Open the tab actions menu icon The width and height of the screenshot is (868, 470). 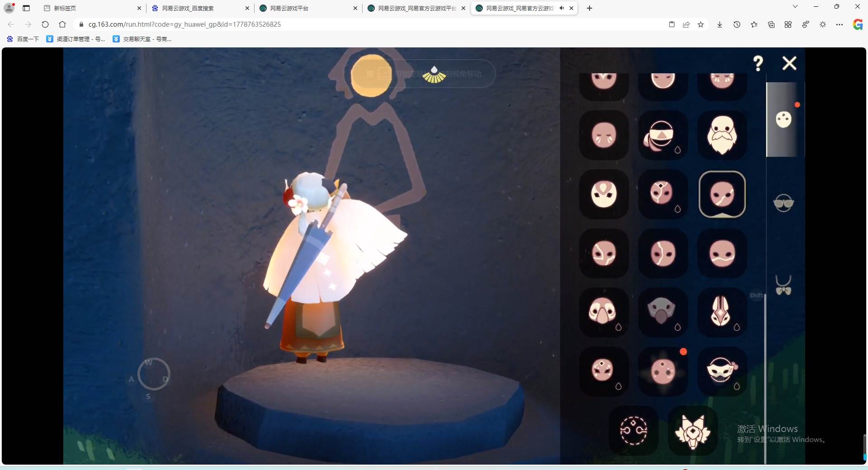(x=26, y=8)
